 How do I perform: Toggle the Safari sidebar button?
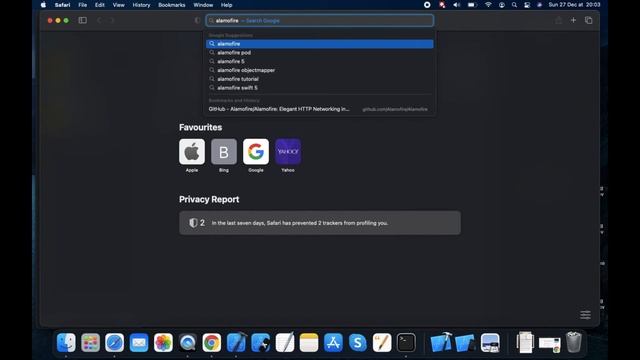click(x=82, y=20)
